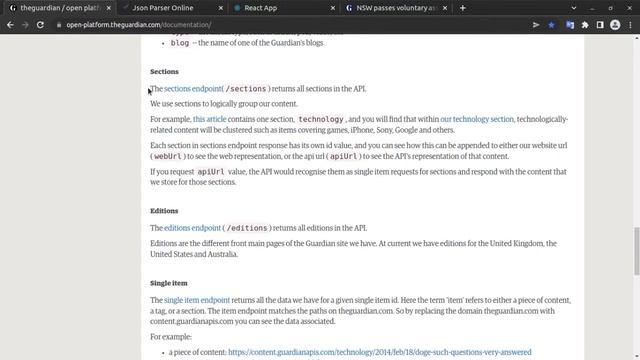The width and height of the screenshot is (640, 360).
Task: Open the sections endpoint link
Action: [x=193, y=89]
